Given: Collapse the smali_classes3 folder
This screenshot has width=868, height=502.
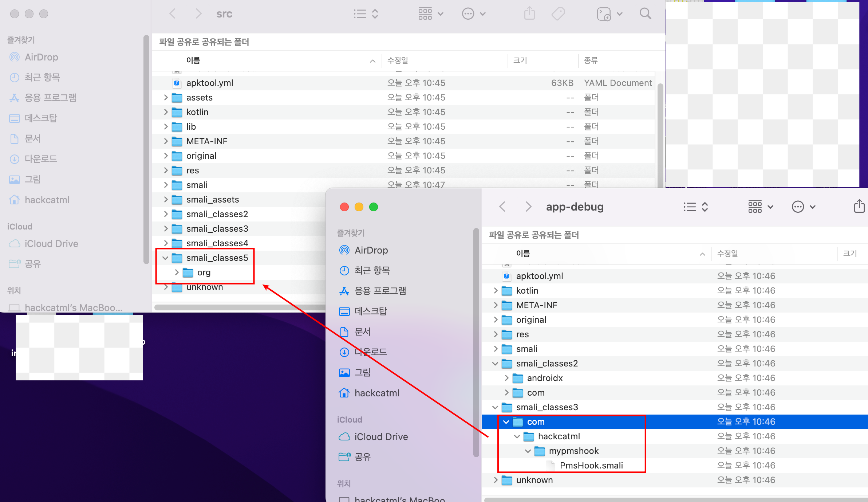Looking at the screenshot, I should 495,407.
